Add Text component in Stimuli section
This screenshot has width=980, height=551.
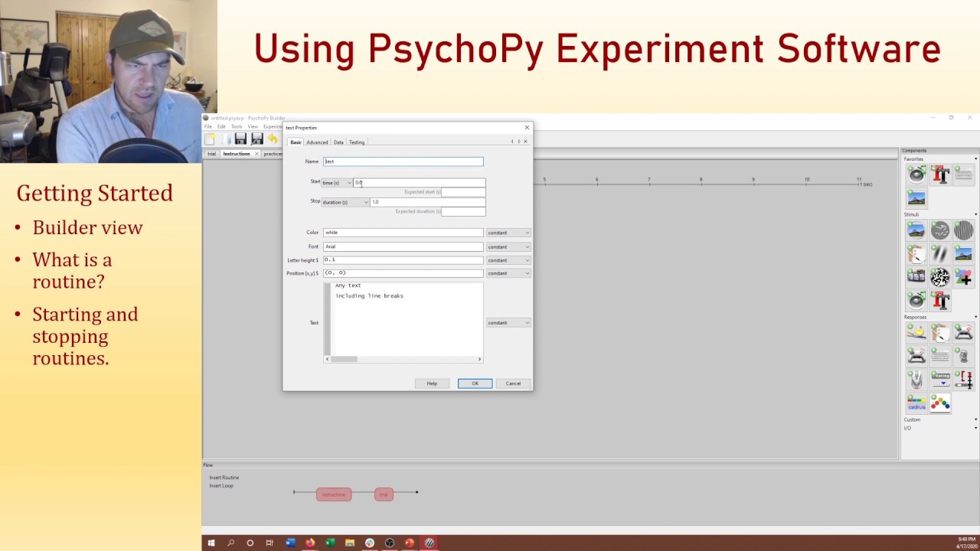tap(940, 301)
